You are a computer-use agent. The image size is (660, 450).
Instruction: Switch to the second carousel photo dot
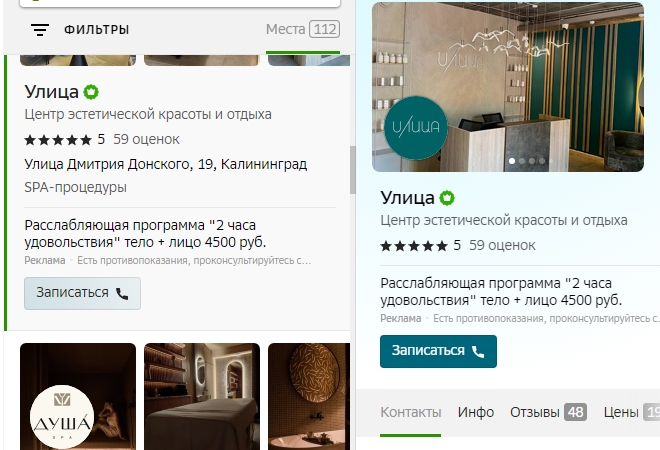click(522, 161)
